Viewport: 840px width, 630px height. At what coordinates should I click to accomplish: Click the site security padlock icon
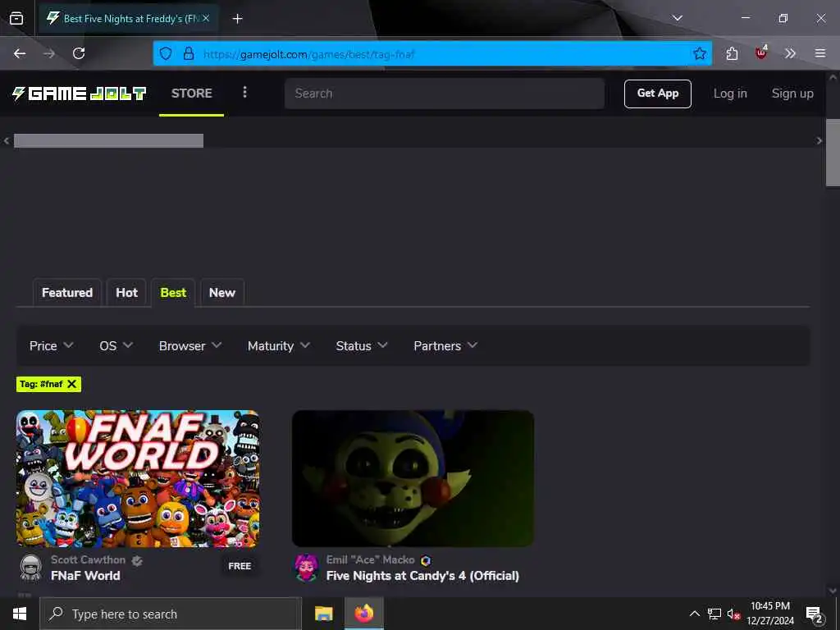189,53
